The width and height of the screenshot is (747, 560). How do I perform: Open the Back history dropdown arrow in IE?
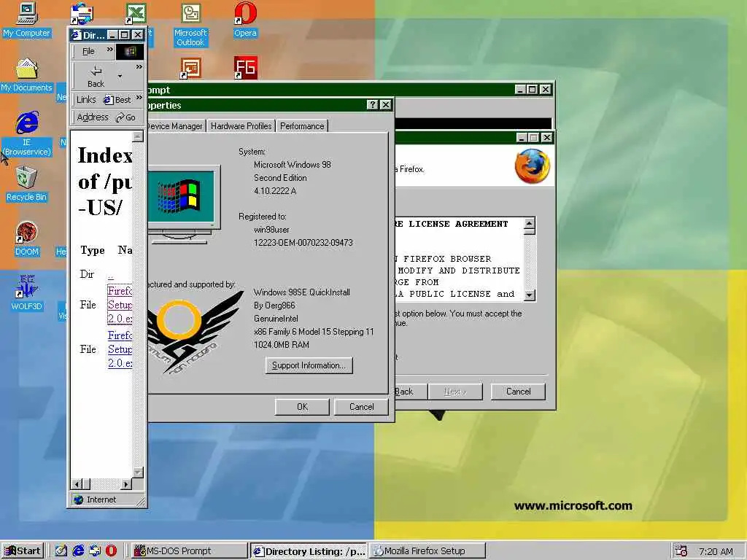[120, 76]
